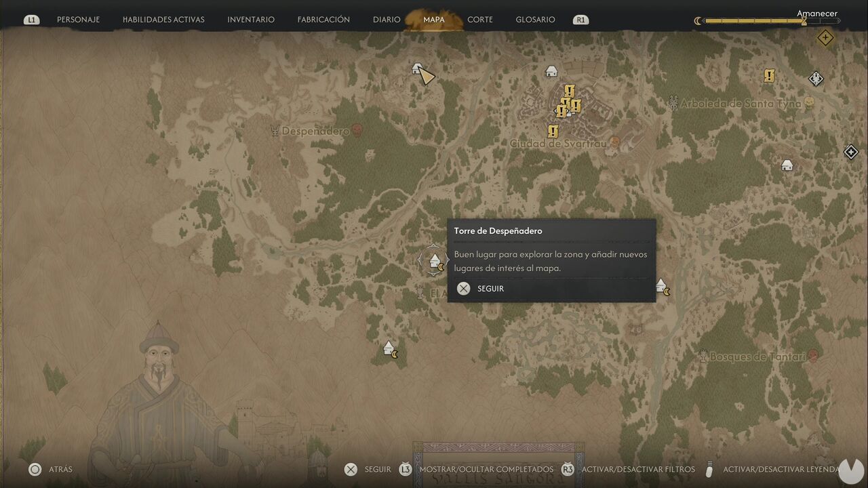
Task: Click Seguir in the bottom bar
Action: 368,469
